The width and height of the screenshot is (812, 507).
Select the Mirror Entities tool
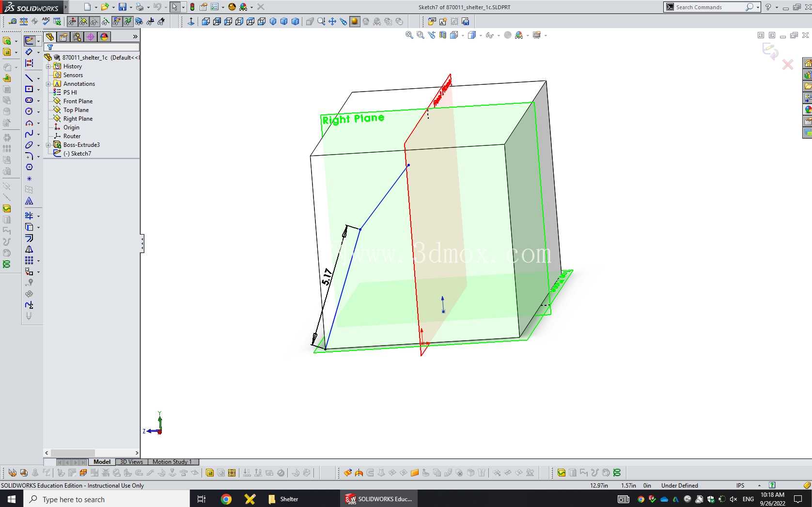[x=29, y=250]
